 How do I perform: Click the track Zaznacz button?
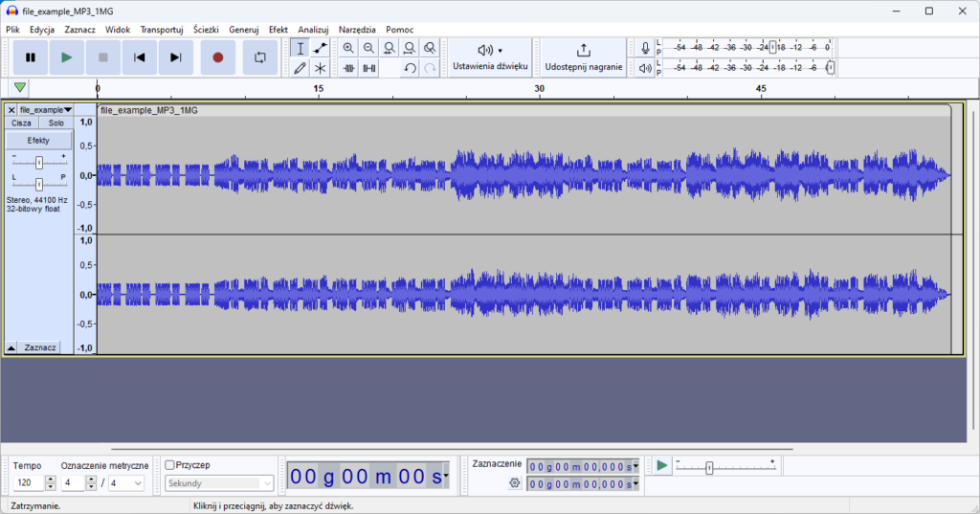click(x=40, y=347)
